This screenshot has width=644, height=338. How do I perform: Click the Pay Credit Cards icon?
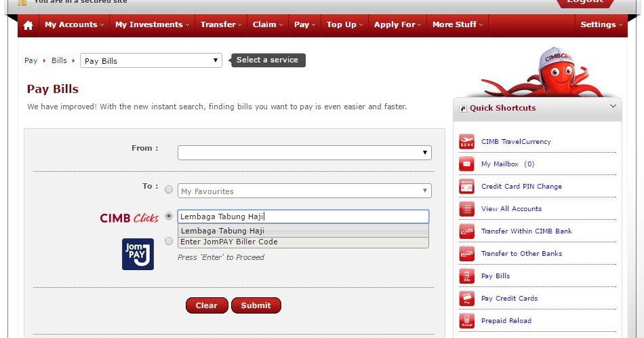(466, 299)
